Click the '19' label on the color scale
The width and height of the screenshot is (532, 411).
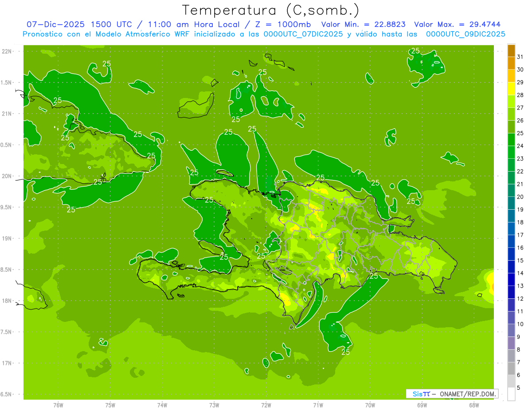[x=520, y=210]
